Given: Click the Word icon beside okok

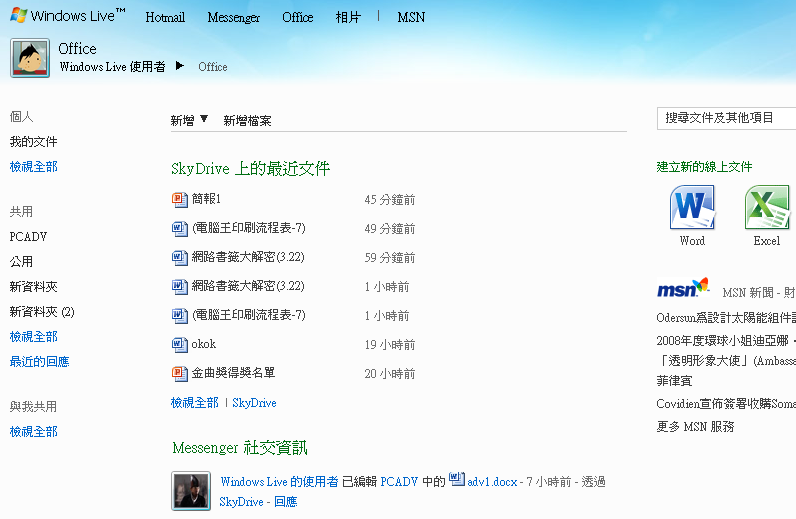Looking at the screenshot, I should pyautogui.click(x=179, y=345).
